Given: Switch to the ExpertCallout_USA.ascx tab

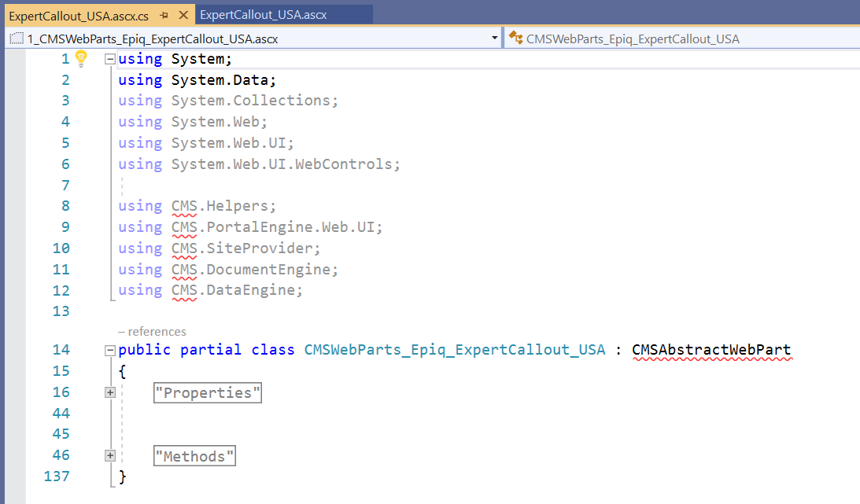Looking at the screenshot, I should 264,15.
